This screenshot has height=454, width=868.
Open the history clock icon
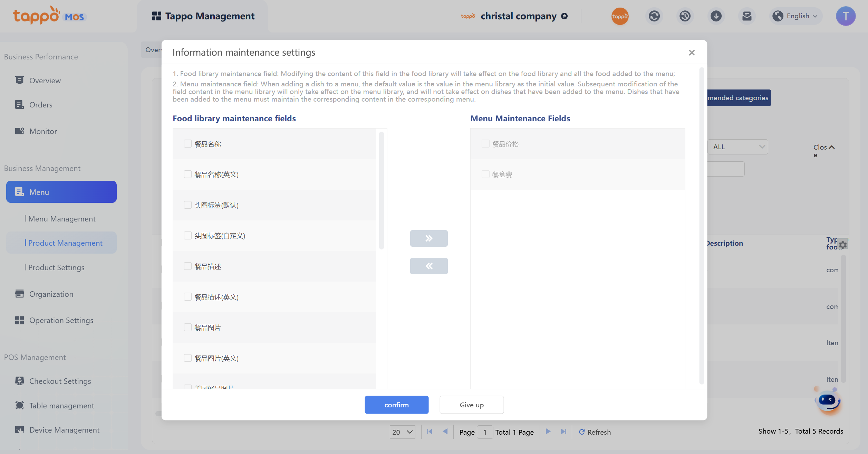pyautogui.click(x=685, y=16)
